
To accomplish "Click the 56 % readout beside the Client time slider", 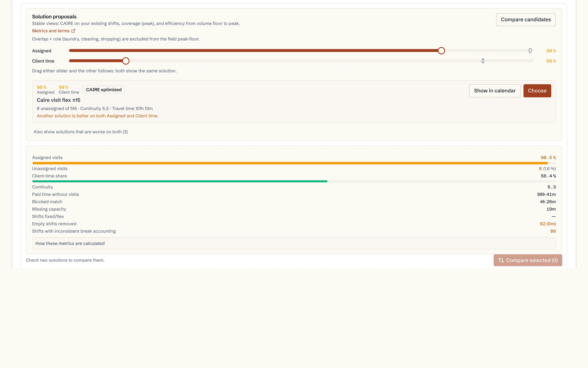I will [551, 61].
